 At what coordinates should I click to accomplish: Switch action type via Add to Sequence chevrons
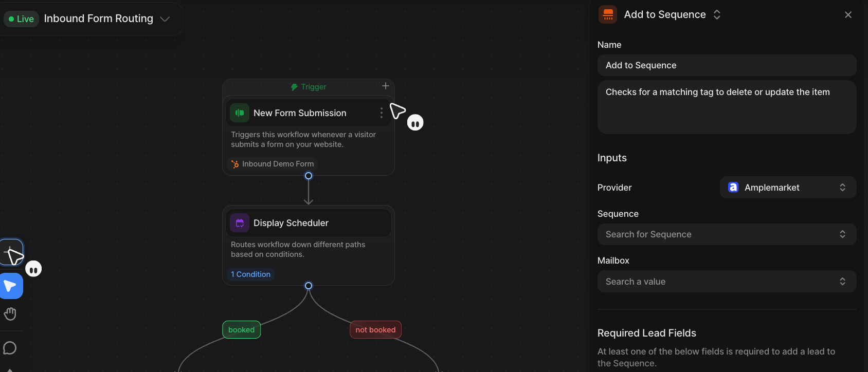717,14
